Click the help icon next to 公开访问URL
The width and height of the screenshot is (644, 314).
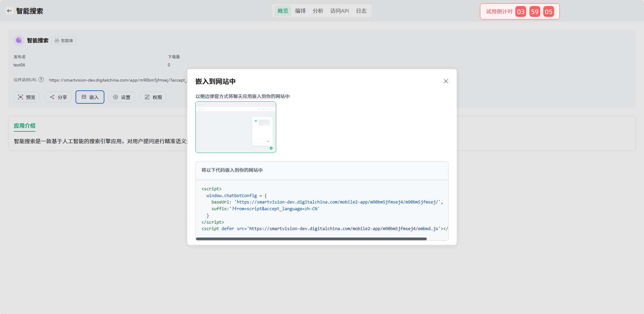pos(41,80)
